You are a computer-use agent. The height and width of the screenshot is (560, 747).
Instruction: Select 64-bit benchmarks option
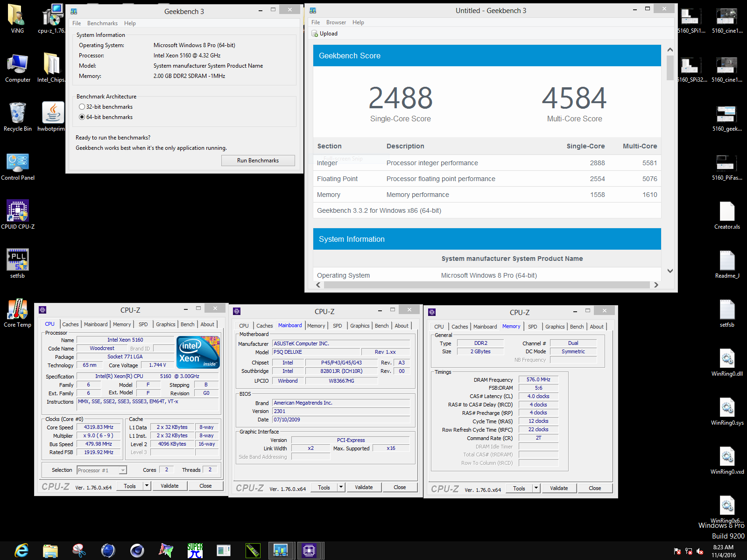point(82,117)
